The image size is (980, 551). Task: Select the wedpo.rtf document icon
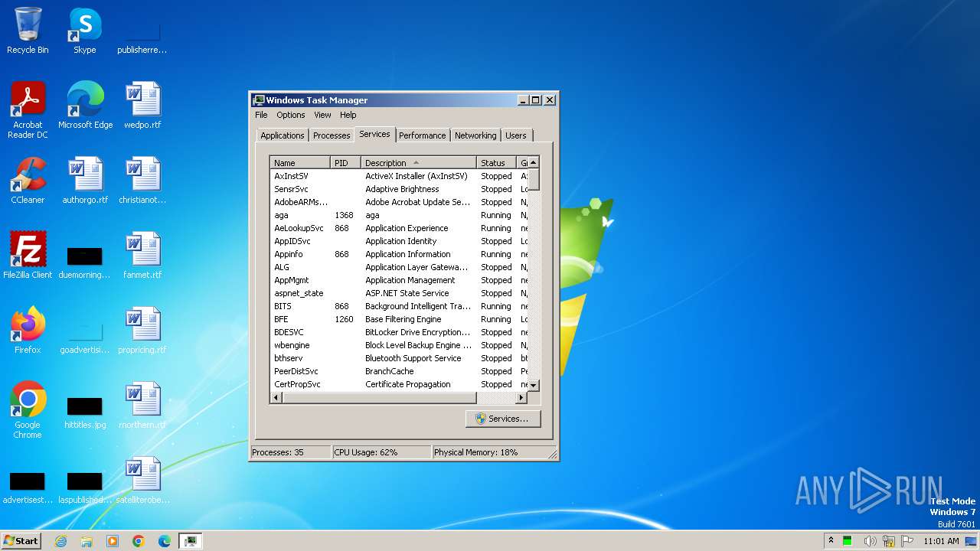(142, 106)
